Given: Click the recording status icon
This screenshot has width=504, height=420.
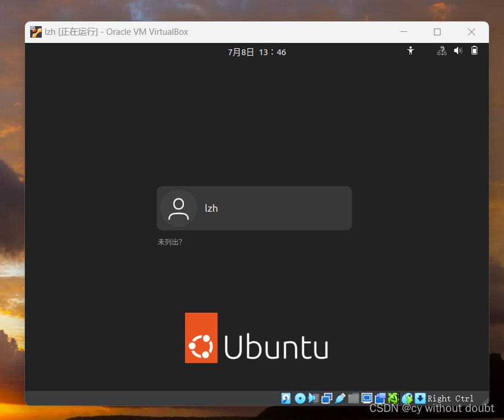Looking at the screenshot, I should click(x=380, y=399).
